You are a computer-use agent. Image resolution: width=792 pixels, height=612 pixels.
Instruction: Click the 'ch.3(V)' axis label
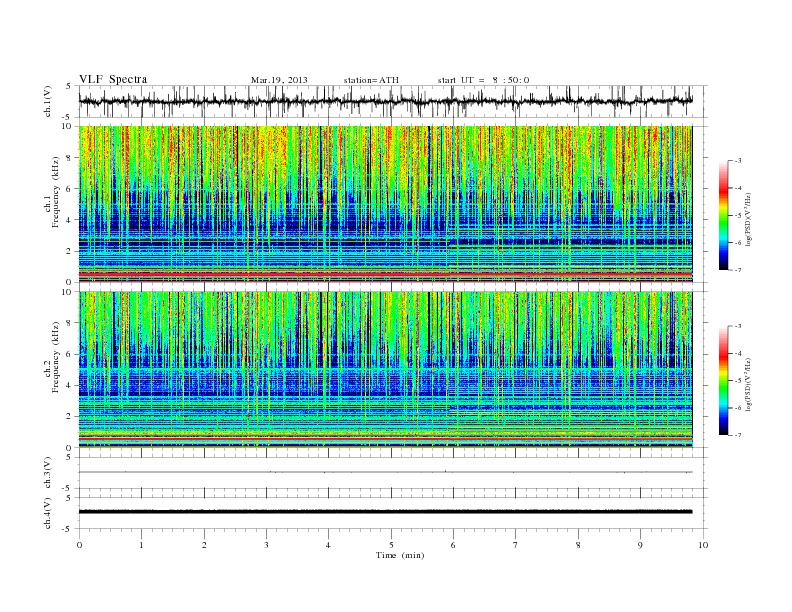click(48, 472)
